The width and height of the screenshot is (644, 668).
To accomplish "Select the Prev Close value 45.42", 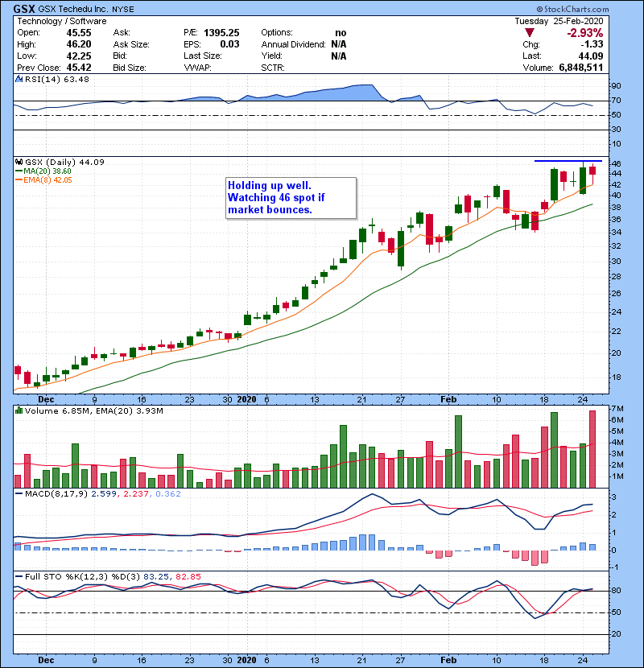I will [x=79, y=68].
